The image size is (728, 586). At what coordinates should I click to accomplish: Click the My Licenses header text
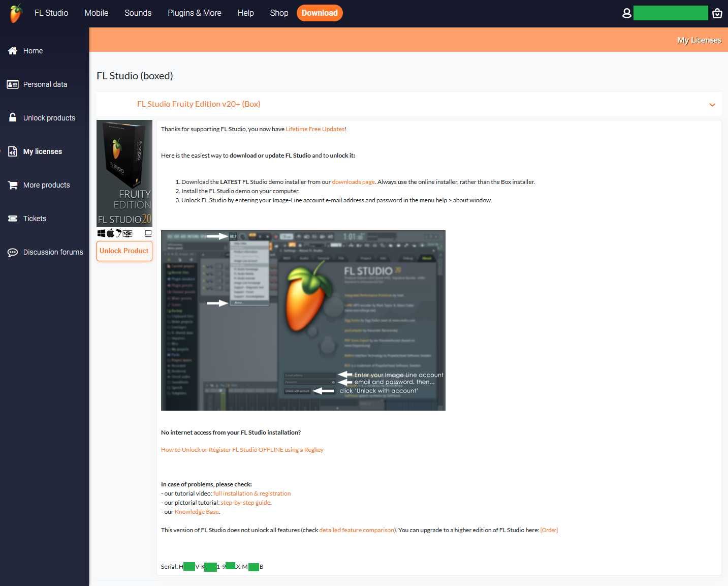pyautogui.click(x=699, y=40)
